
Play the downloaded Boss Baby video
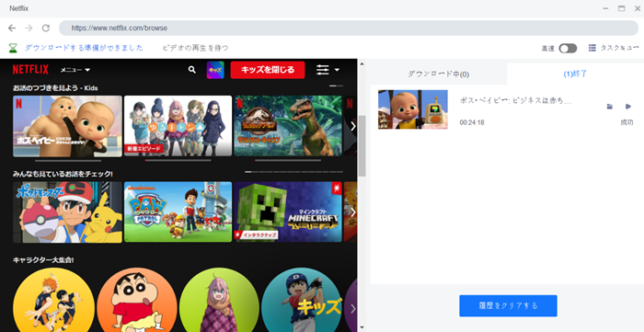point(628,107)
